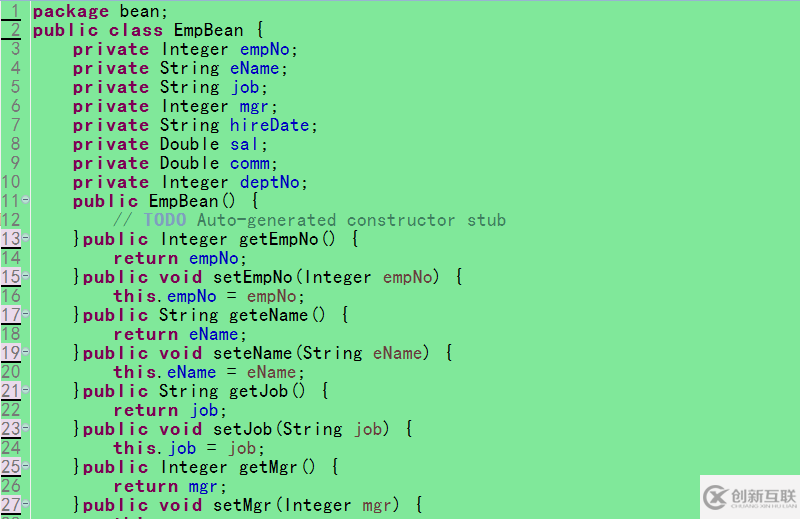Click the package keyword on line 1
800x519 pixels.
(x=71, y=12)
